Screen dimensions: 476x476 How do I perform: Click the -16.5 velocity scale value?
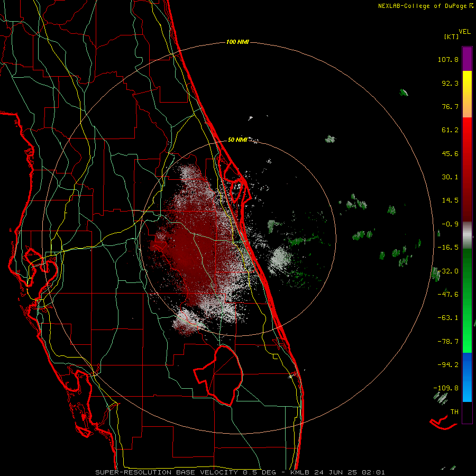448,248
